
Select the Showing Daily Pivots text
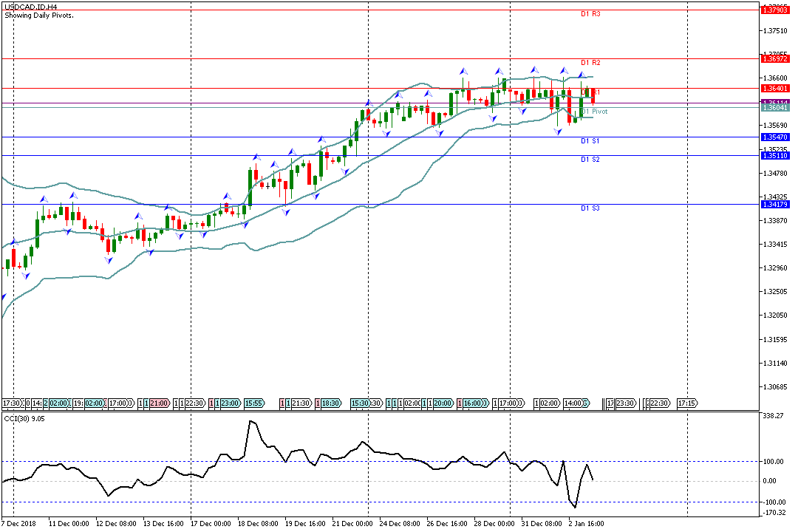point(39,16)
